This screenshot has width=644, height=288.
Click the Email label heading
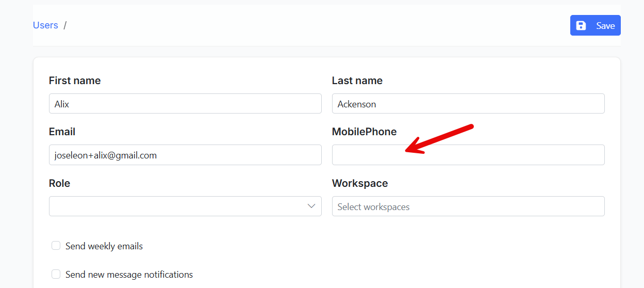click(62, 132)
